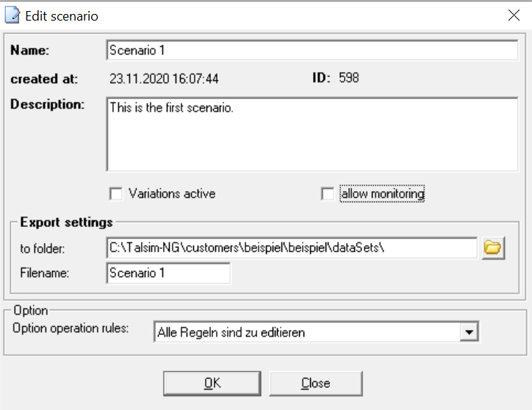Select the Filename input field
The height and width of the screenshot is (410, 532).
click(168, 273)
